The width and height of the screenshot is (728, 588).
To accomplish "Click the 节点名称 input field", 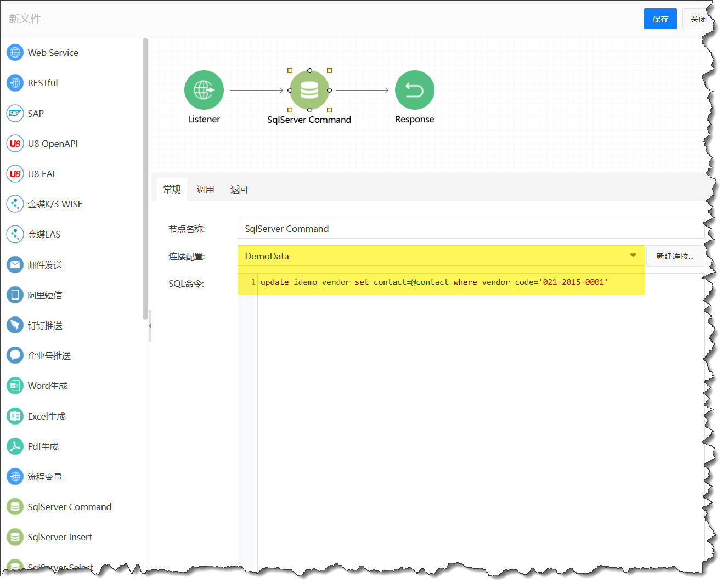I will [471, 229].
